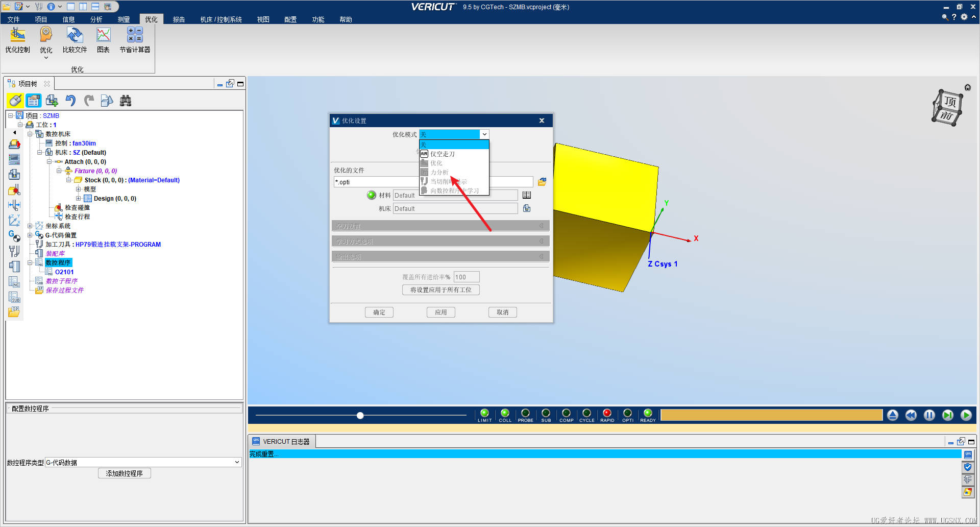Click the browse folder icon for optimized file
The height and width of the screenshot is (527, 980).
click(542, 182)
